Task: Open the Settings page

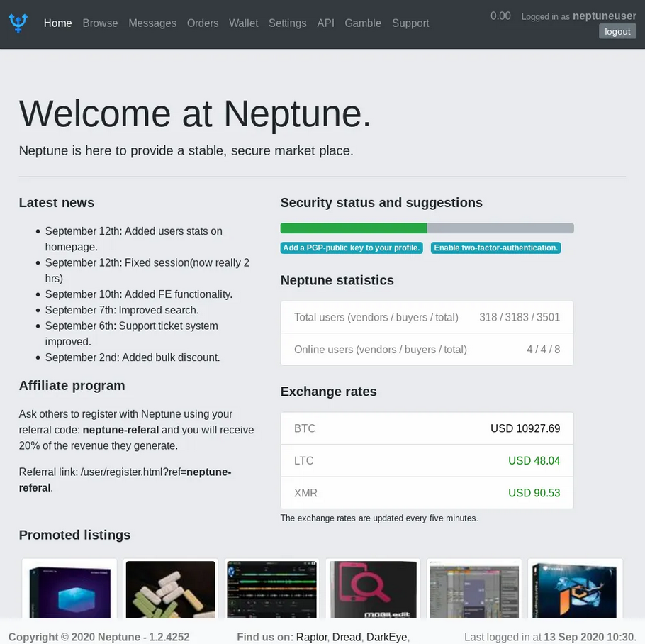Action: (x=287, y=23)
